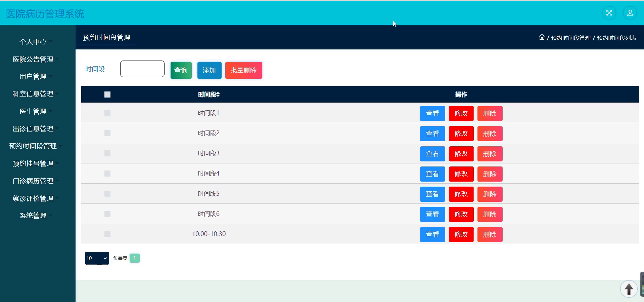Delete the 时间段2 row

(490, 134)
